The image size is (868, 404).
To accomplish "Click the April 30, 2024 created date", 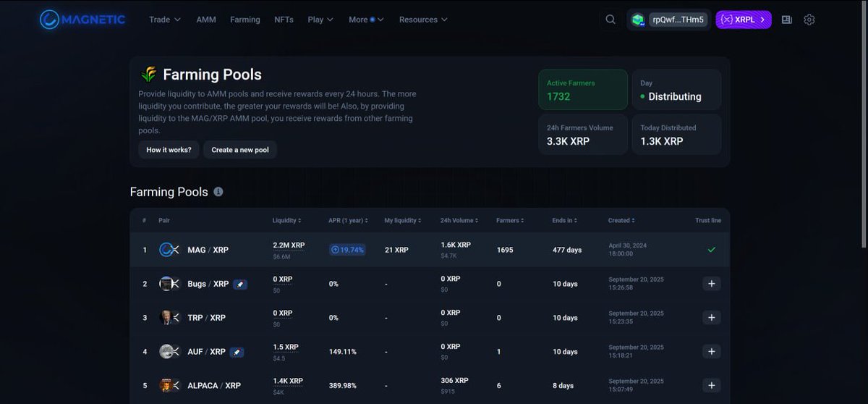I will pyautogui.click(x=628, y=245).
